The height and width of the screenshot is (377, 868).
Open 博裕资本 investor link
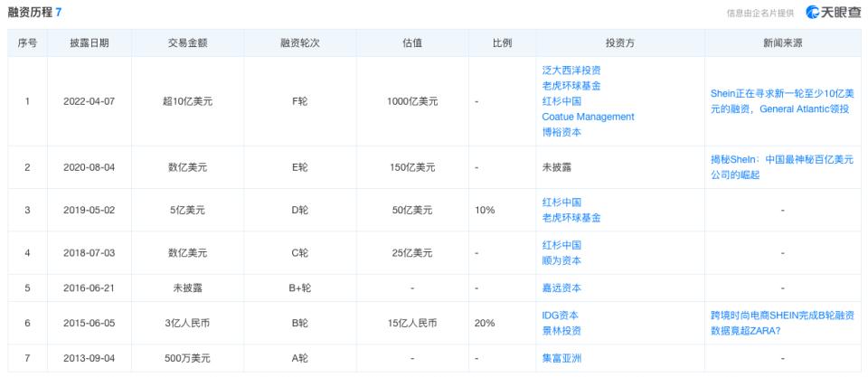(561, 132)
